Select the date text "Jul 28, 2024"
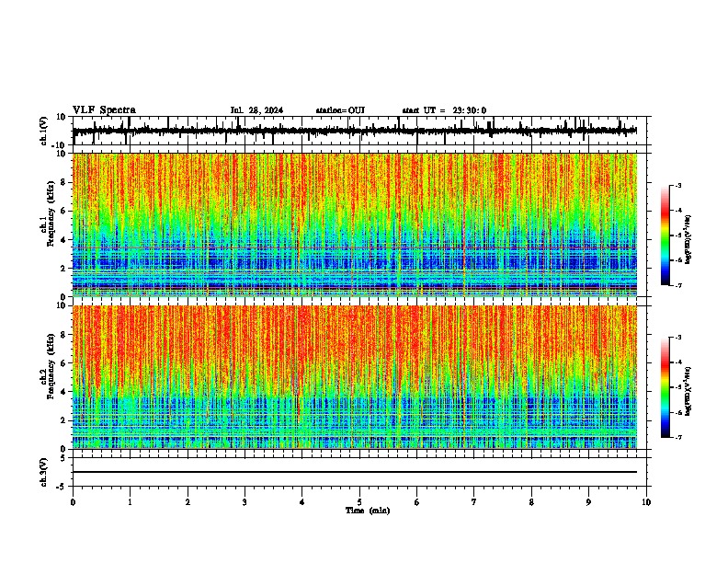The image size is (728, 563). click(256, 110)
